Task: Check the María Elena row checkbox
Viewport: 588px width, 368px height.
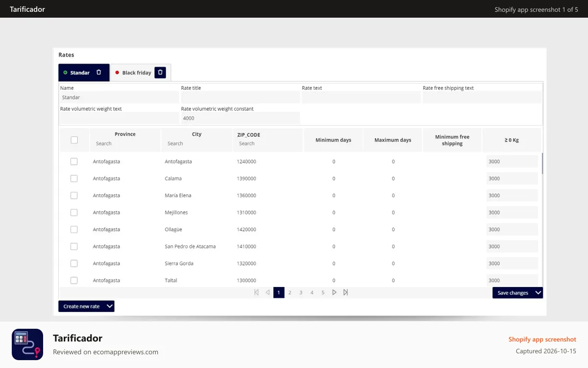Action: point(74,195)
